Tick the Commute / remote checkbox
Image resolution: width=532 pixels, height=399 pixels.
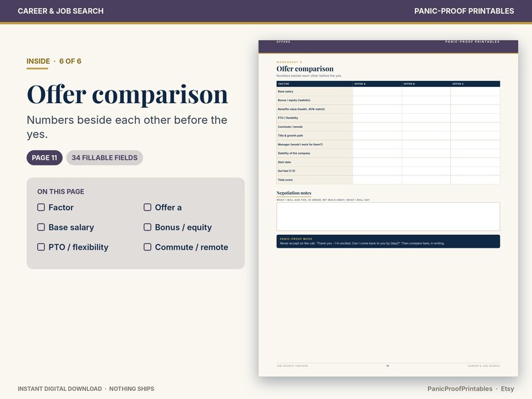coord(147,247)
